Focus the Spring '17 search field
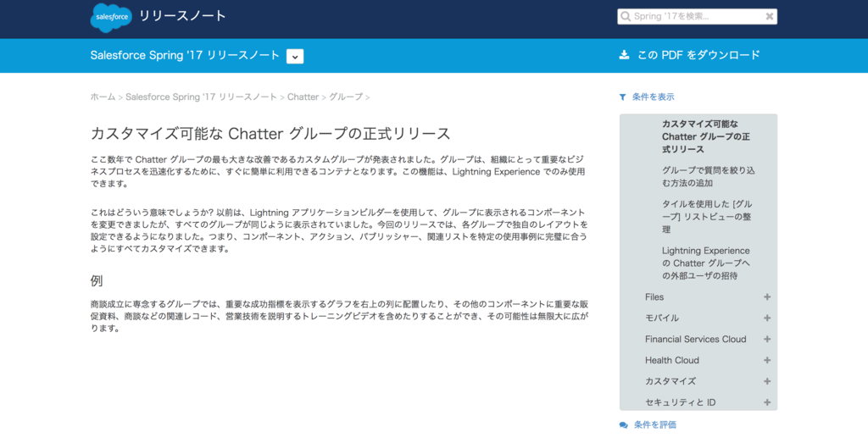868x443 pixels. tap(697, 17)
